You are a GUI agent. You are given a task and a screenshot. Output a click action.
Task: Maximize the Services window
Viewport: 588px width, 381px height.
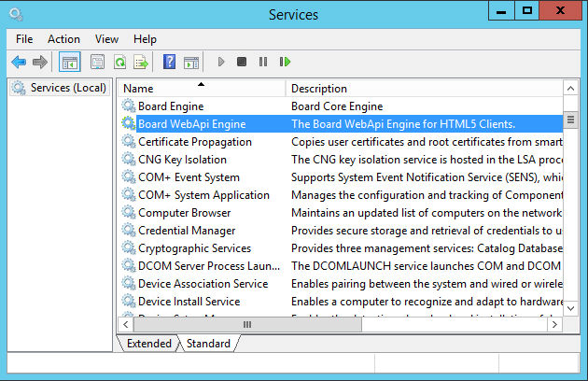coord(527,10)
